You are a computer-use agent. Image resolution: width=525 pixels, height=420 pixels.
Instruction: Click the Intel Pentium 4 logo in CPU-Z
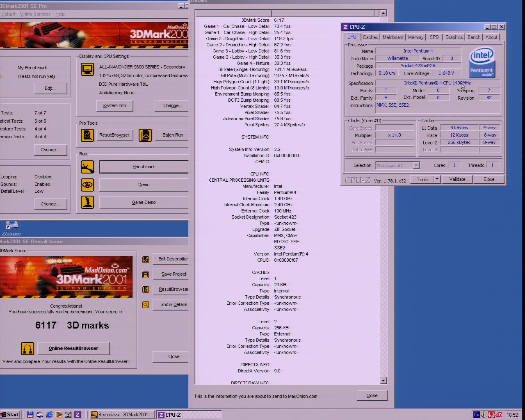click(482, 63)
